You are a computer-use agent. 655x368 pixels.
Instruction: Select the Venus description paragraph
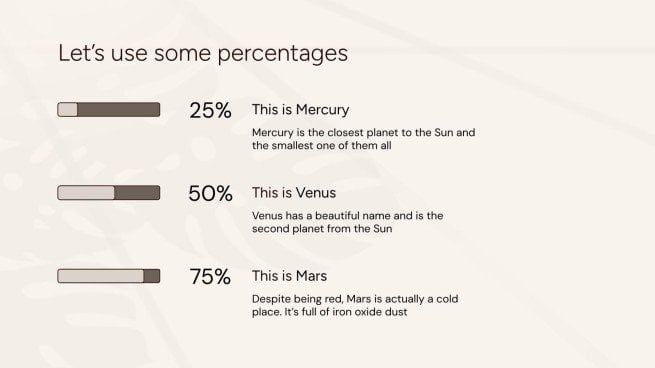348,222
